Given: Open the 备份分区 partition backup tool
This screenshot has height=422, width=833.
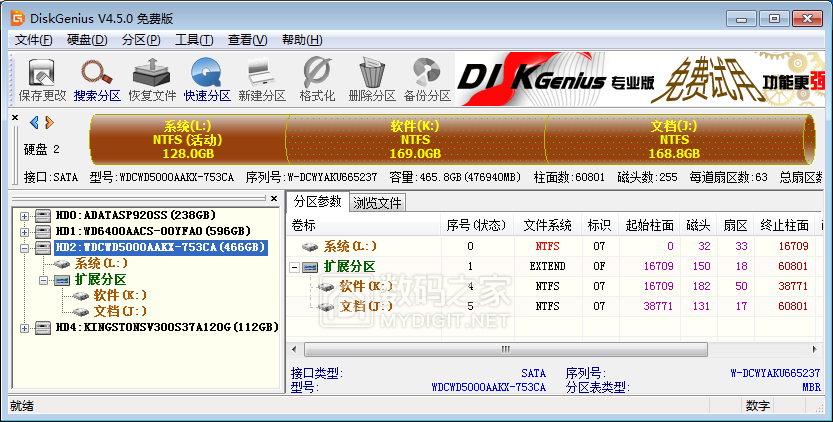Looking at the screenshot, I should point(427,80).
